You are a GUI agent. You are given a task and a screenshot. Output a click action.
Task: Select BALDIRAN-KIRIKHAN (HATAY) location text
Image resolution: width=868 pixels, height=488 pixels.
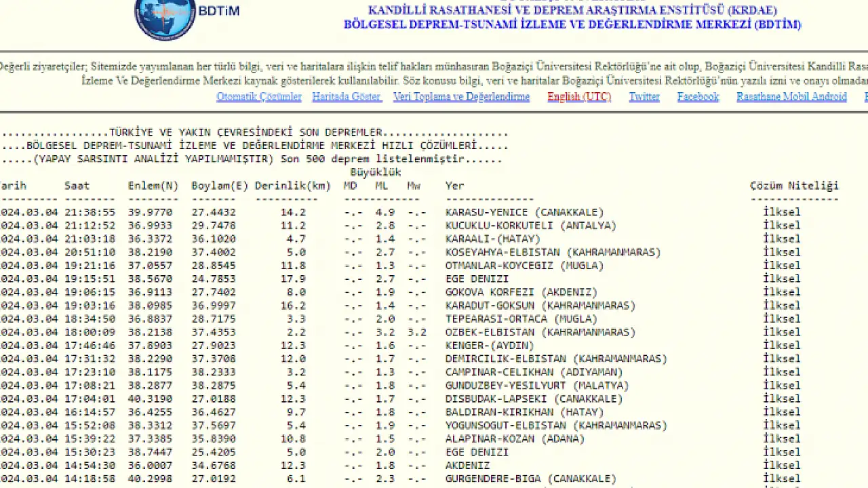point(524,412)
